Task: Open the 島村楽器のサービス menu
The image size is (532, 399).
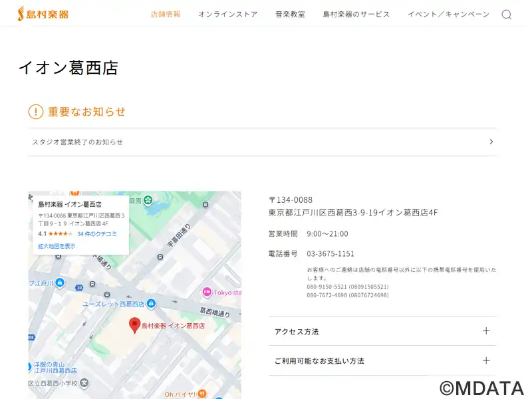Action: pyautogui.click(x=356, y=15)
